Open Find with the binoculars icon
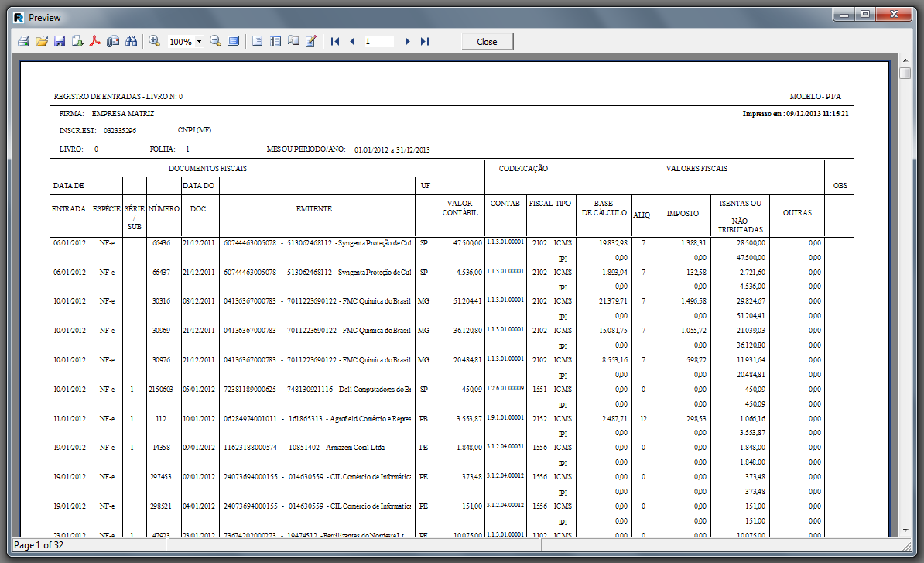This screenshot has width=924, height=563. (x=131, y=41)
